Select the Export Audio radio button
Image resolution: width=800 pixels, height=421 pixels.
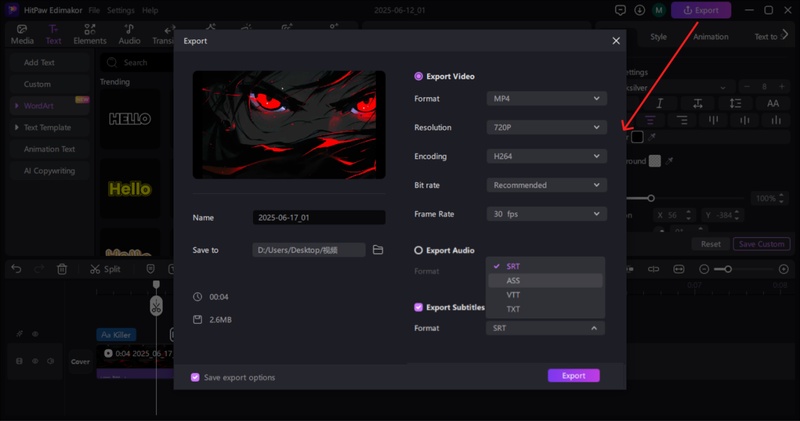click(x=419, y=250)
